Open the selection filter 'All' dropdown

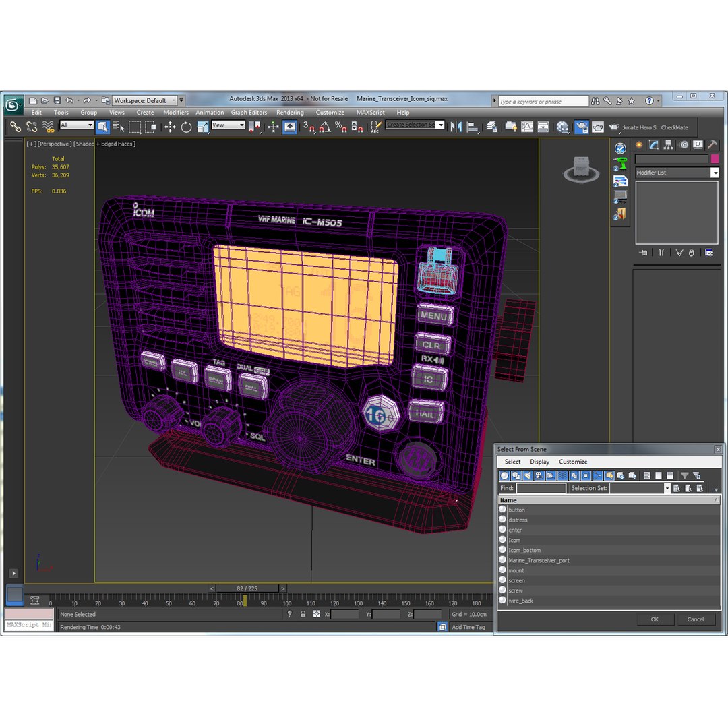pyautogui.click(x=77, y=125)
